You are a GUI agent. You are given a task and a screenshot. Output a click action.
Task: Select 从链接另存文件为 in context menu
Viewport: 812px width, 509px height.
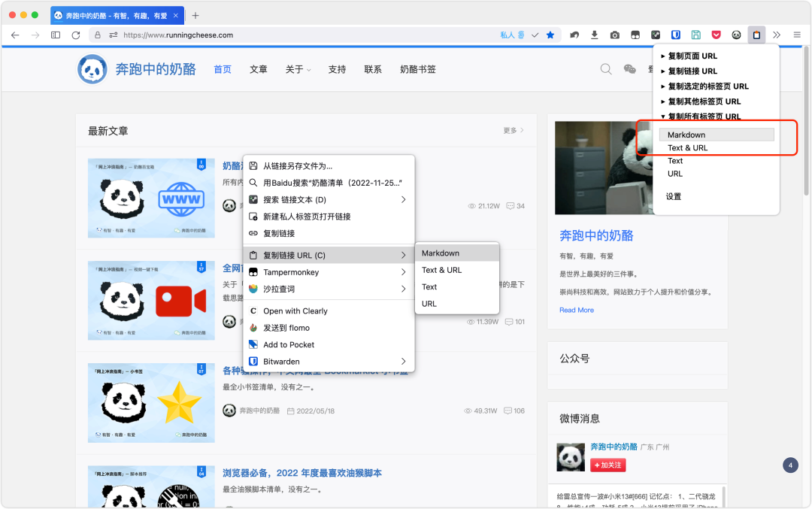pyautogui.click(x=329, y=165)
